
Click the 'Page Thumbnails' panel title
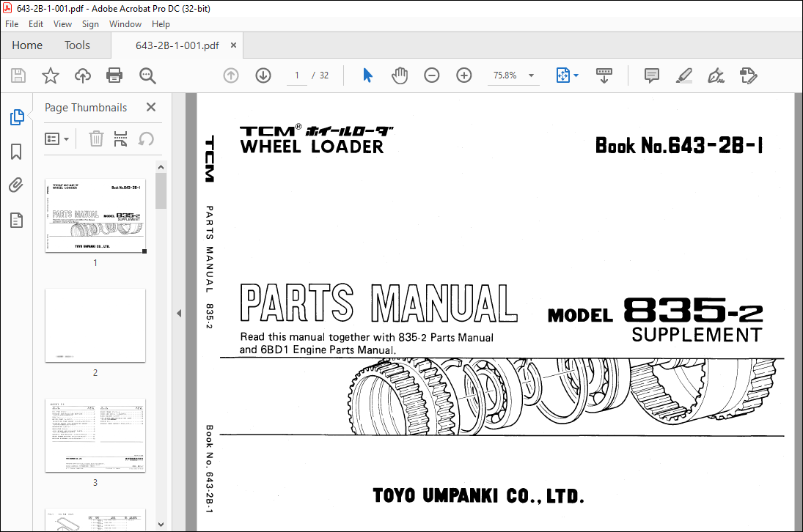pyautogui.click(x=86, y=108)
